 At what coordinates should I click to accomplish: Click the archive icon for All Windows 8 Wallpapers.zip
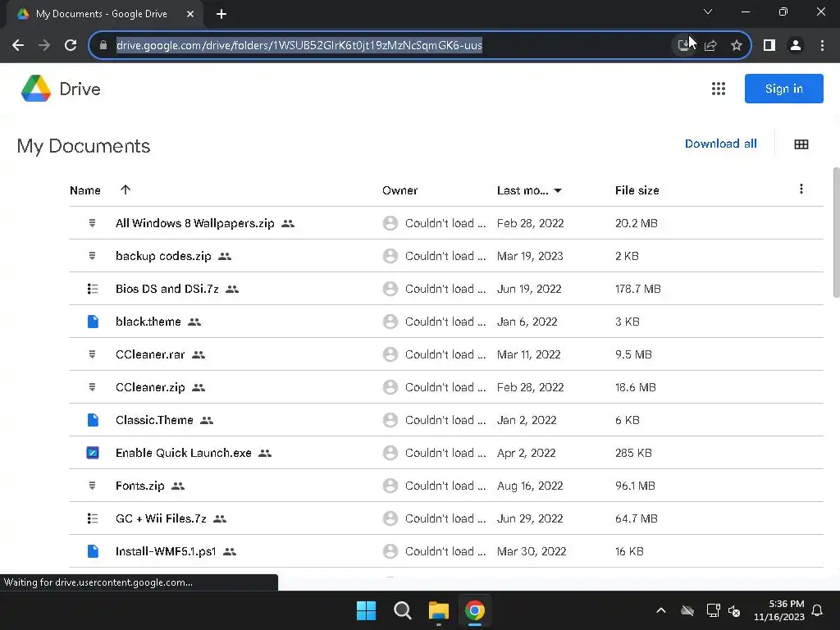92,223
